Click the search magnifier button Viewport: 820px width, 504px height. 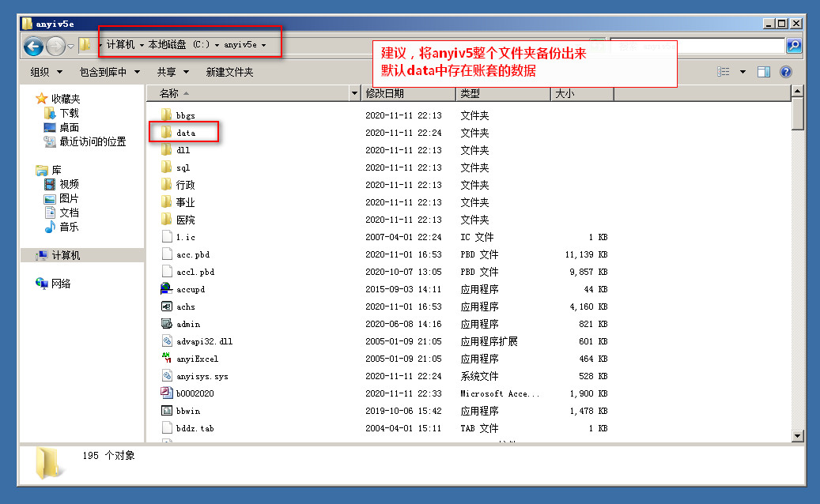pos(793,46)
